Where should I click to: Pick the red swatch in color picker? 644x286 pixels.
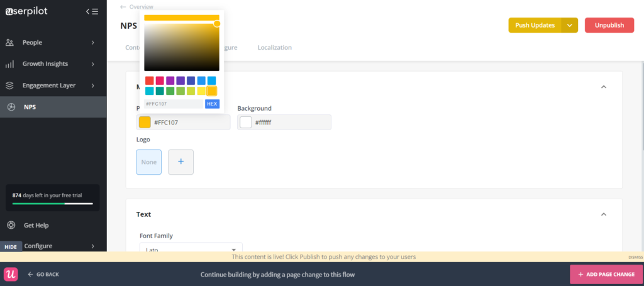[x=150, y=80]
